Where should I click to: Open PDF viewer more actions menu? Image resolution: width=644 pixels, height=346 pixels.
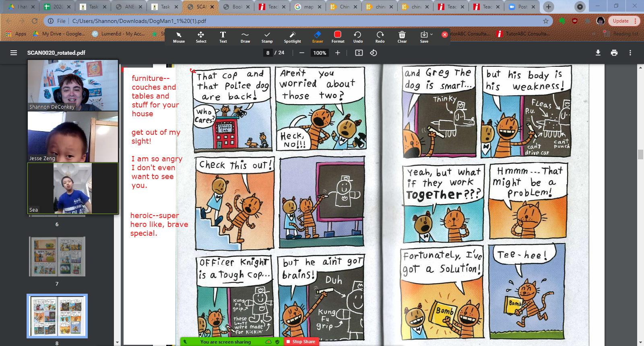click(x=630, y=53)
